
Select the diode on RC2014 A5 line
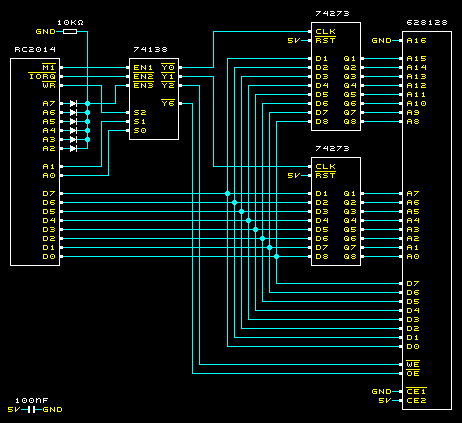pyautogui.click(x=73, y=122)
